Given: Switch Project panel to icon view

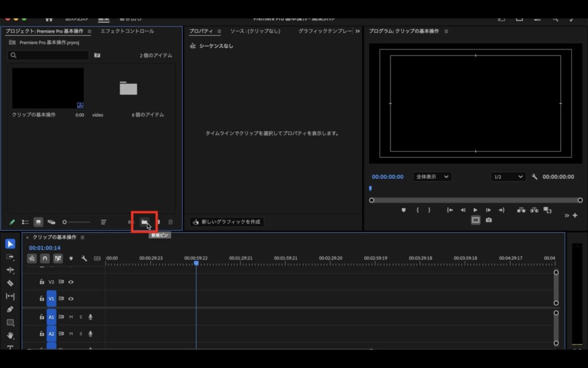Looking at the screenshot, I should [38, 222].
